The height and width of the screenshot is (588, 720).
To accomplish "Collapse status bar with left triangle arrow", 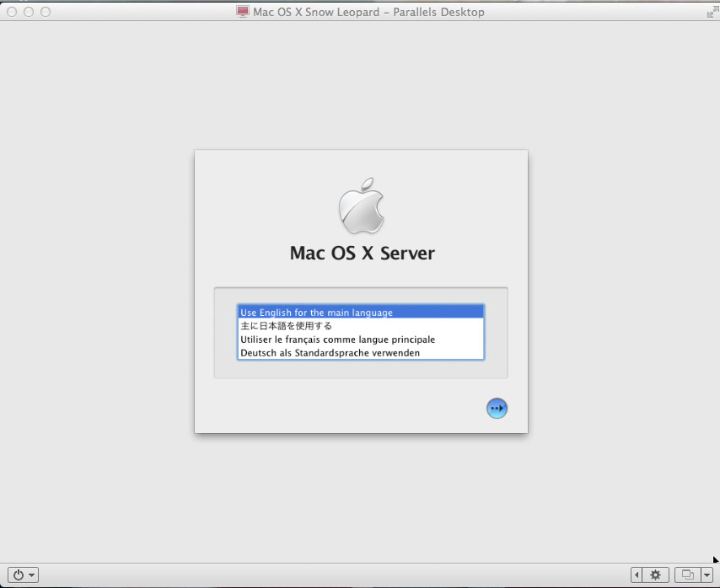I will (637, 575).
